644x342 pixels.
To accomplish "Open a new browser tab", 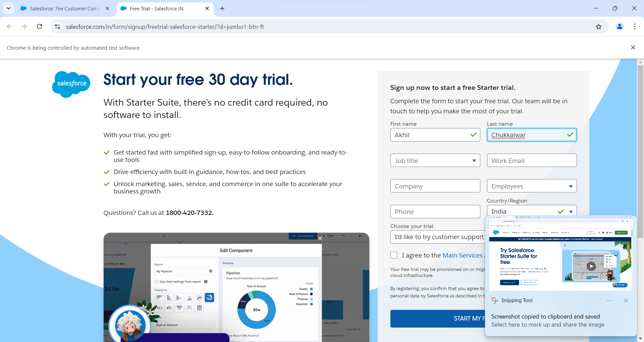I will coord(222,8).
